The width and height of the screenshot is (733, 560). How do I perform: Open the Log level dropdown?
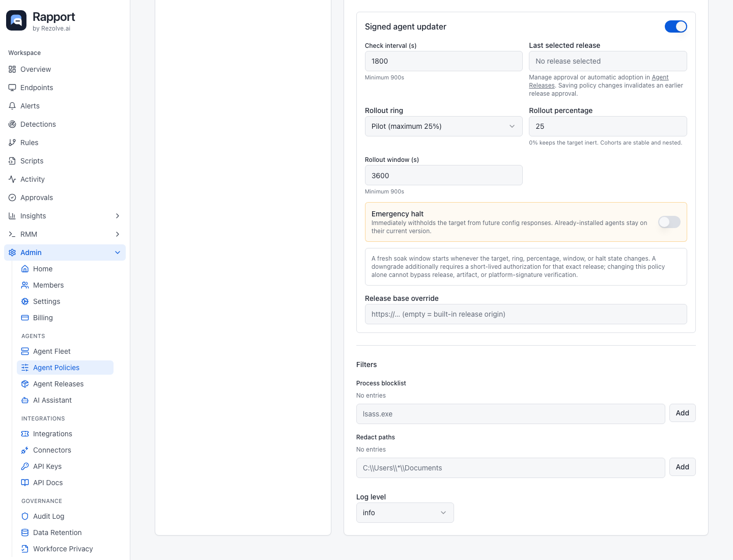point(405,513)
